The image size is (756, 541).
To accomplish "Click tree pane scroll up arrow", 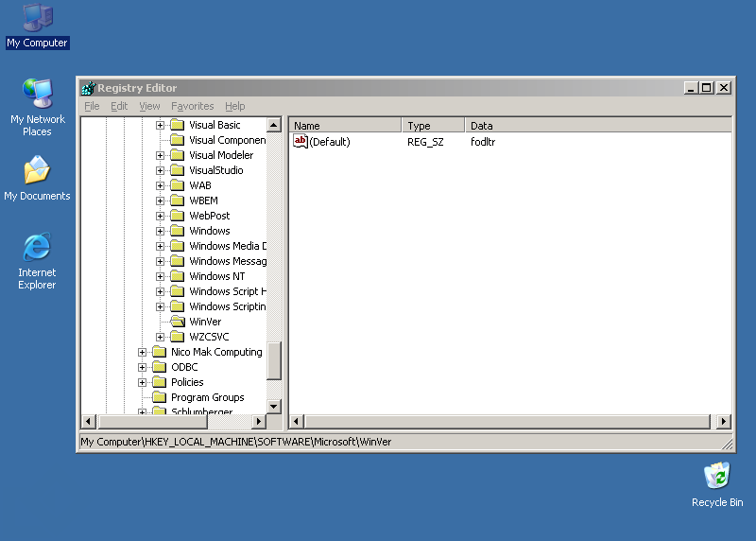I will [274, 125].
